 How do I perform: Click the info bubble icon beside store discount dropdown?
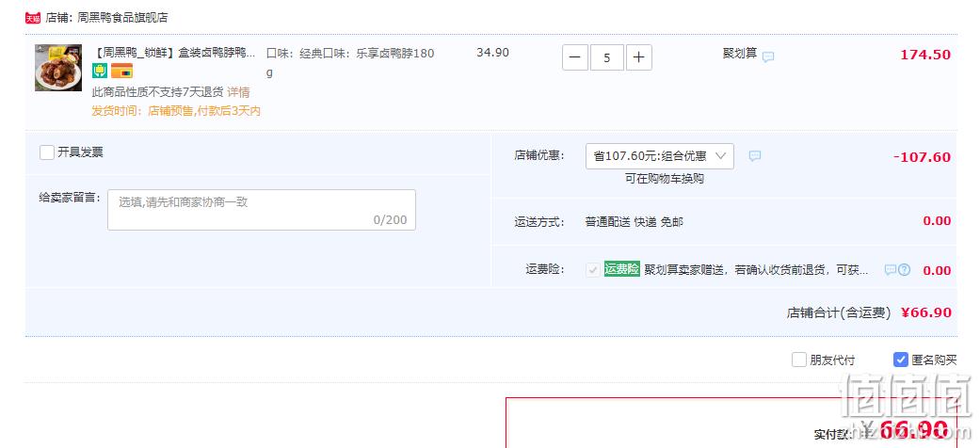click(x=755, y=156)
